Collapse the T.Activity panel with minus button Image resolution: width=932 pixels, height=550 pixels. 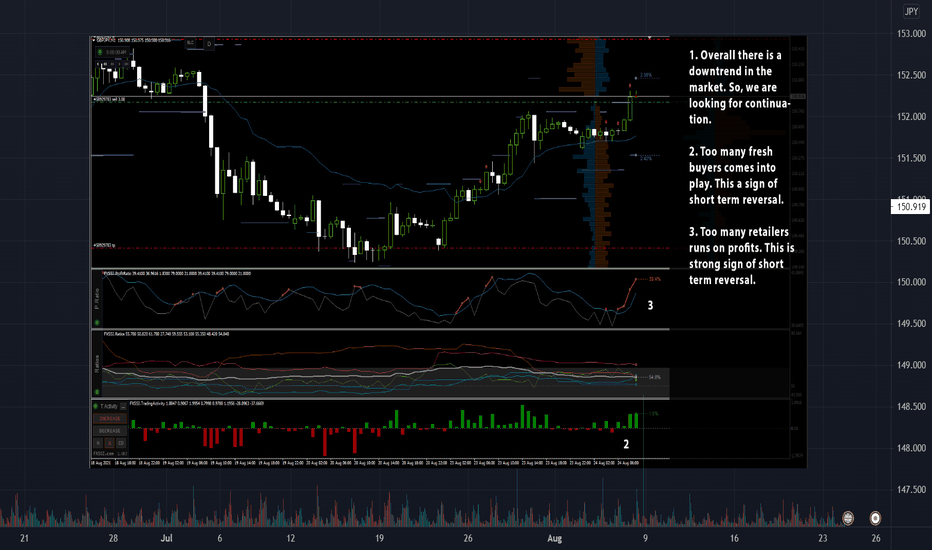(123, 406)
